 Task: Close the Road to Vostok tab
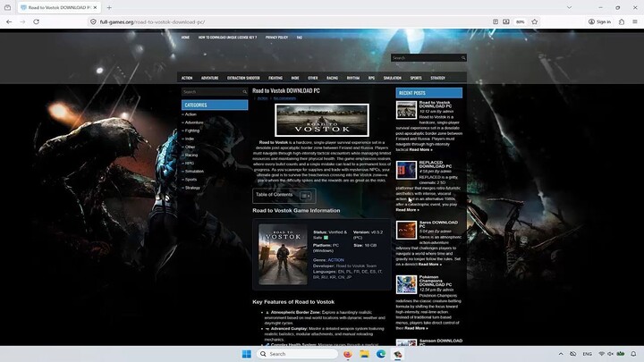95,7
